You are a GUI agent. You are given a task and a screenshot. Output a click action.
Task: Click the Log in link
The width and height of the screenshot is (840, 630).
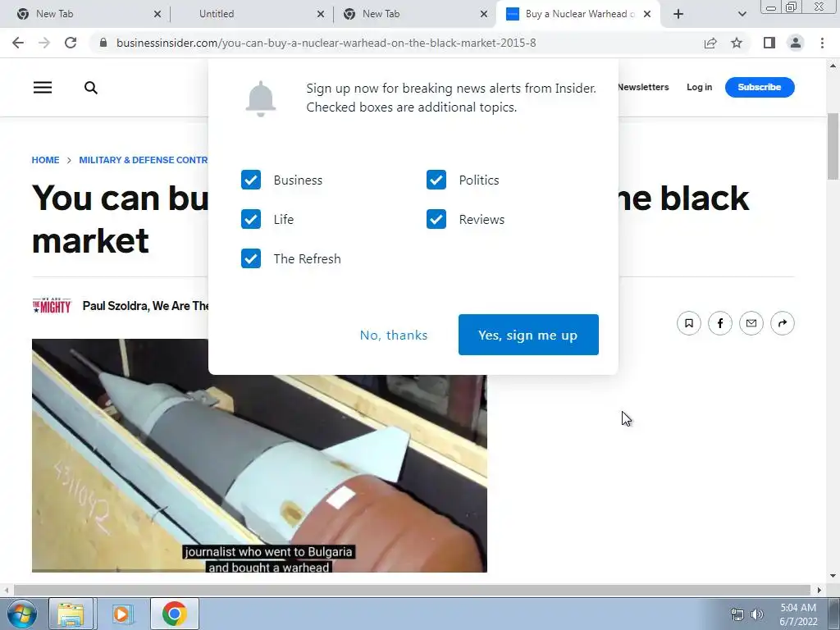pyautogui.click(x=700, y=87)
